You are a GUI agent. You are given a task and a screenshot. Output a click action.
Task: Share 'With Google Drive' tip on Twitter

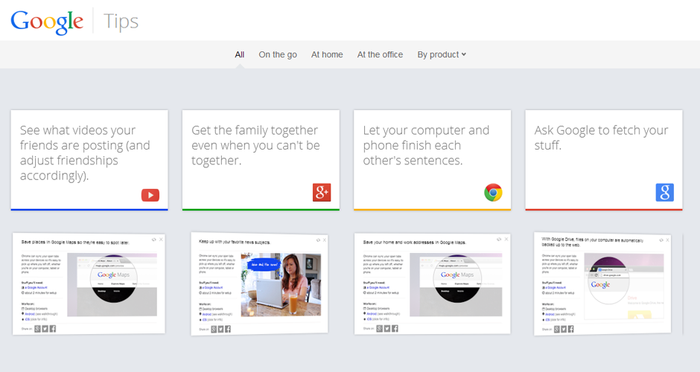564,329
